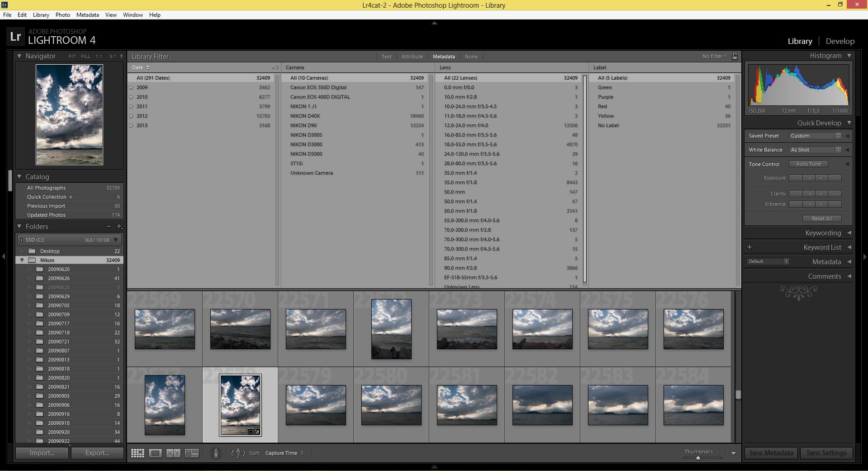This screenshot has height=471, width=868.
Task: Reverse the A-Z sort direction
Action: (x=238, y=453)
